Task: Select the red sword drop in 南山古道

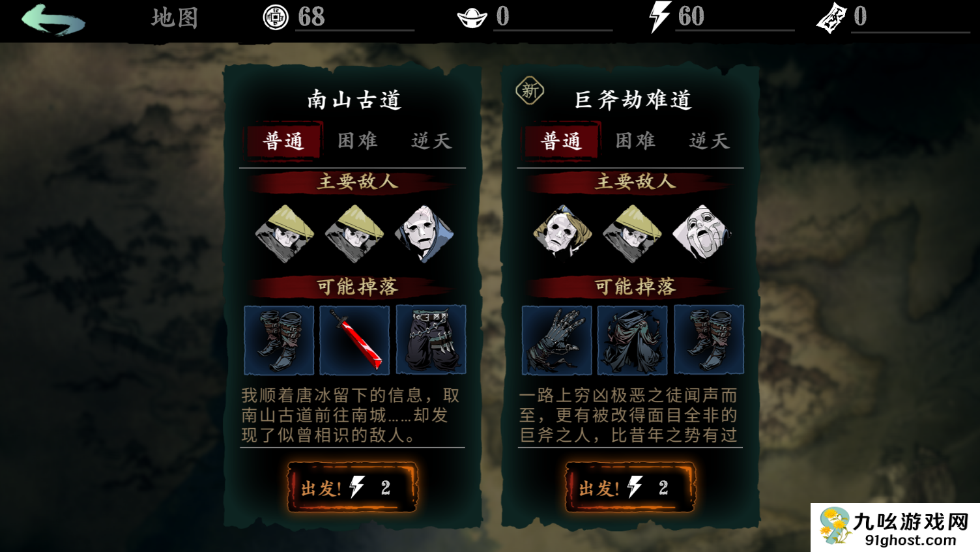Action: tap(354, 340)
